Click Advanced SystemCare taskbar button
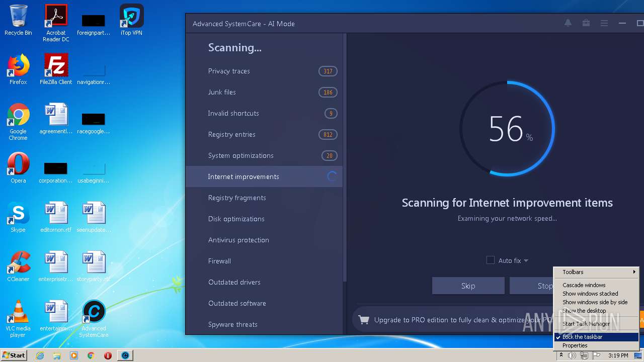Image resolution: width=644 pixels, height=362 pixels. tap(125, 355)
